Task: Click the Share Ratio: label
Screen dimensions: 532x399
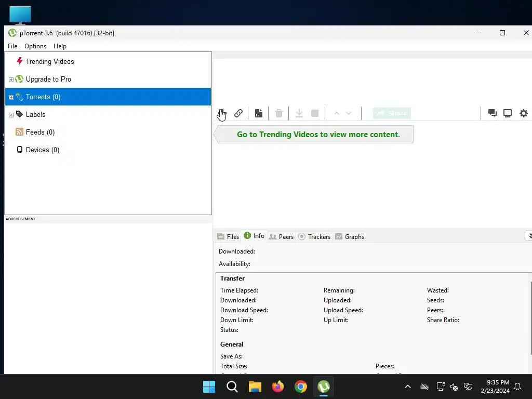Action: (x=443, y=320)
